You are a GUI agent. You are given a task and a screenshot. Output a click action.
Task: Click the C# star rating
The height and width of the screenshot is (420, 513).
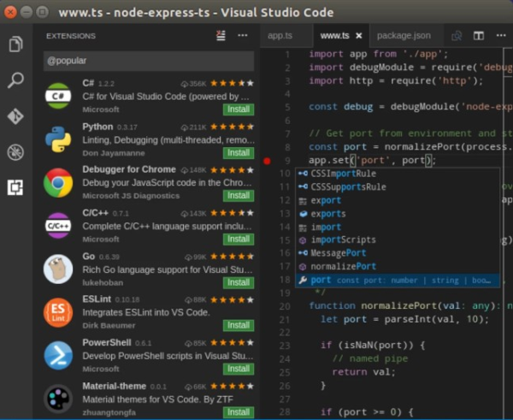[232, 83]
